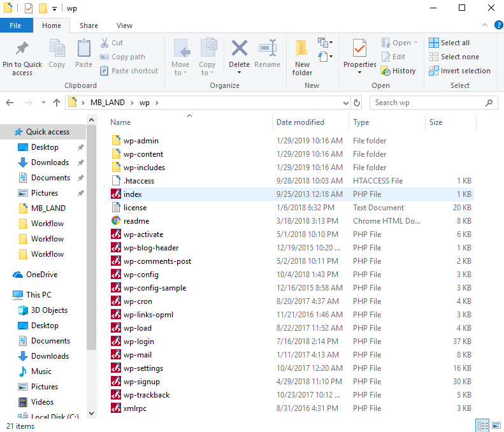Click MB_LAND in the address breadcrumb
504x432 pixels.
coord(106,103)
